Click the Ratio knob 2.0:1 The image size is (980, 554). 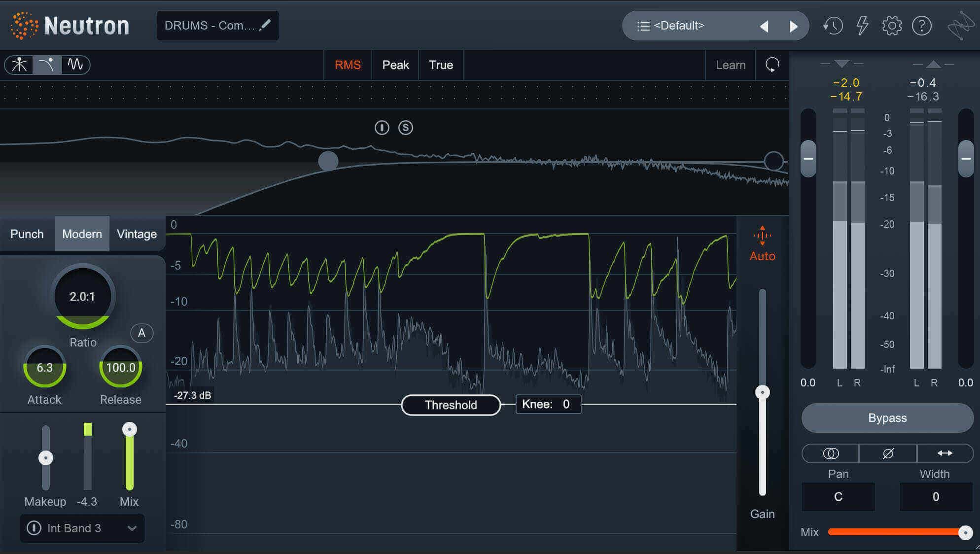tap(82, 296)
